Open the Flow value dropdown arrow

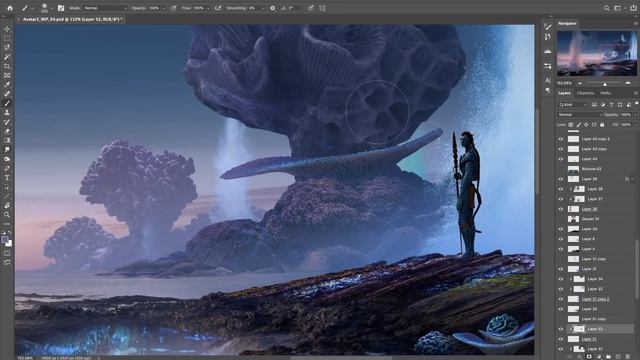208,8
